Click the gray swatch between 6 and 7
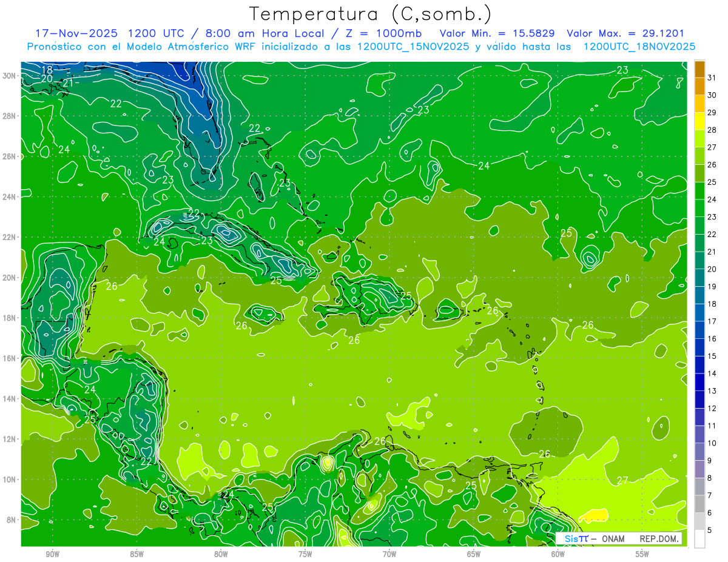Image resolution: width=728 pixels, height=562 pixels. (x=699, y=504)
